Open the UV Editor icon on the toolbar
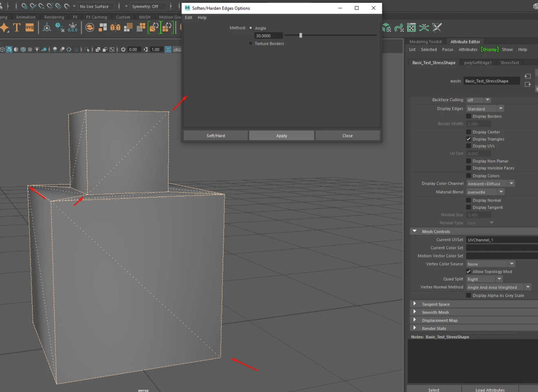The width and height of the screenshot is (538, 392). point(411,27)
